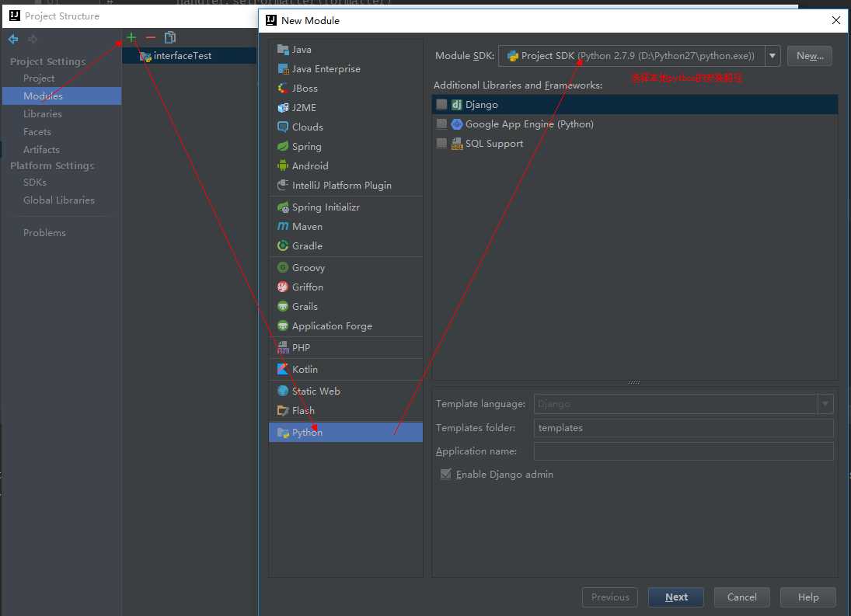Click the back arrow in Project Structure

coord(13,39)
